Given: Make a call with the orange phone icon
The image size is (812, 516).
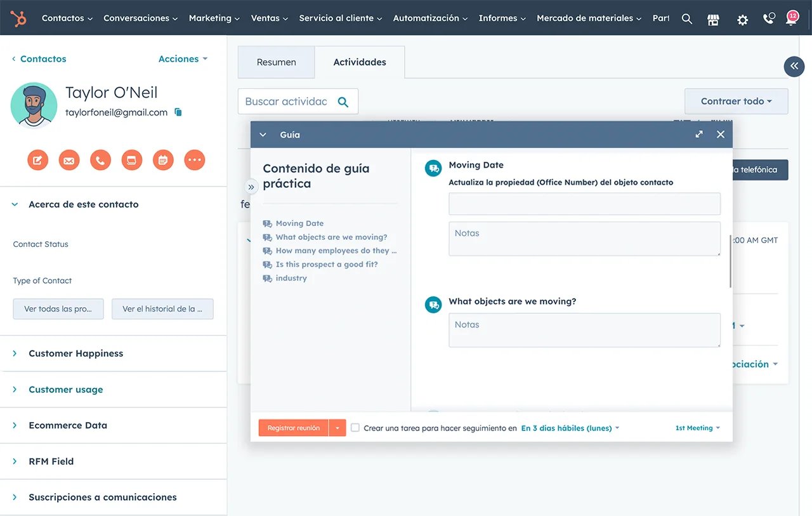Looking at the screenshot, I should tap(100, 160).
